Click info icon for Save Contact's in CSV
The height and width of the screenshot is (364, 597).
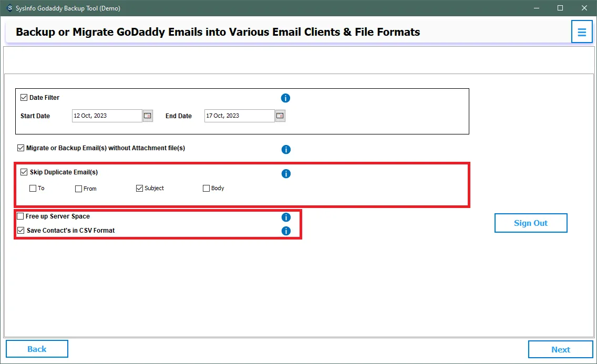click(x=286, y=231)
